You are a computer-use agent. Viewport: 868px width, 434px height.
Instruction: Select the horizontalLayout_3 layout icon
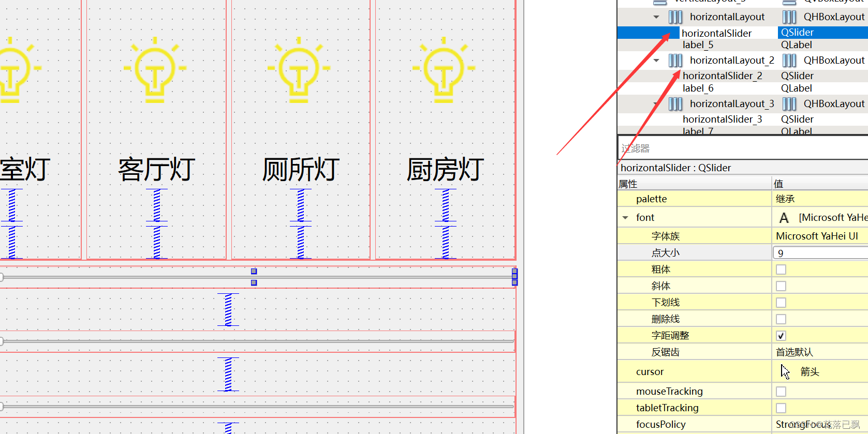675,104
